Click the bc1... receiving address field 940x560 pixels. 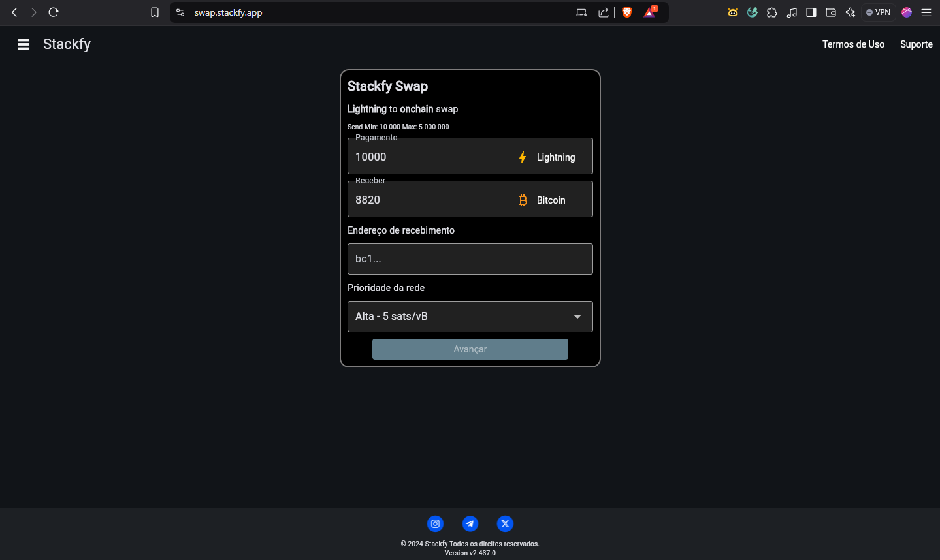click(x=470, y=259)
